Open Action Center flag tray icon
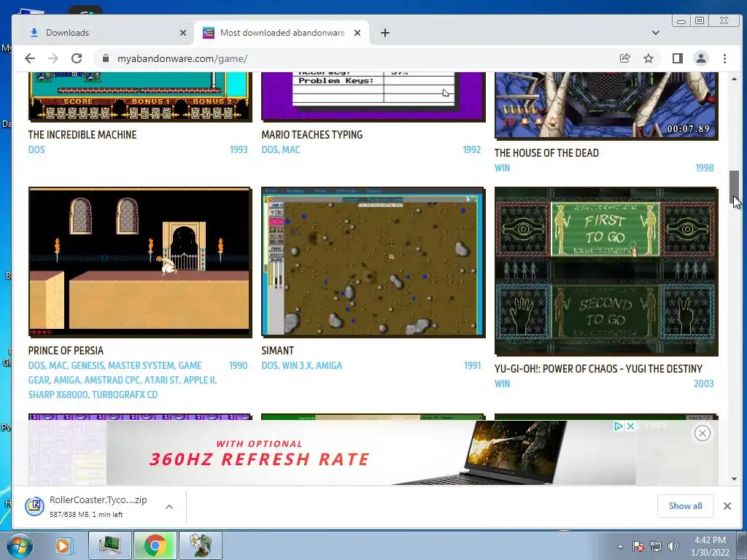 pos(638,546)
